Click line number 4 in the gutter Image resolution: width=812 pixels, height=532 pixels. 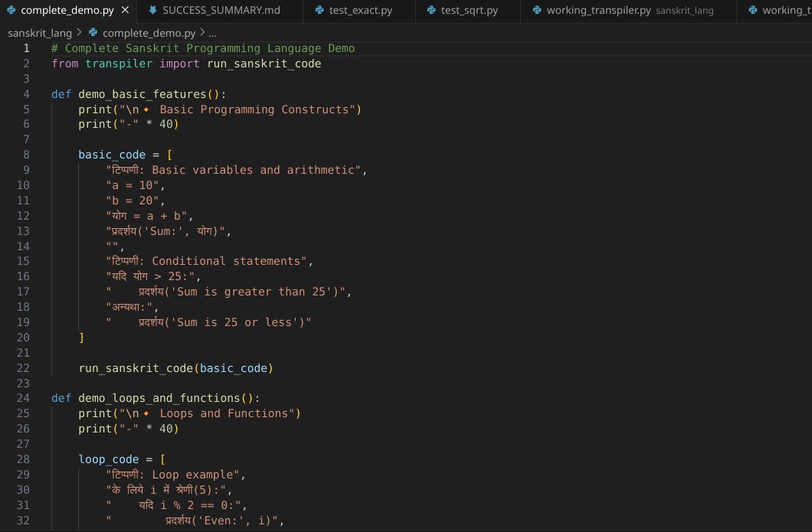pos(26,94)
